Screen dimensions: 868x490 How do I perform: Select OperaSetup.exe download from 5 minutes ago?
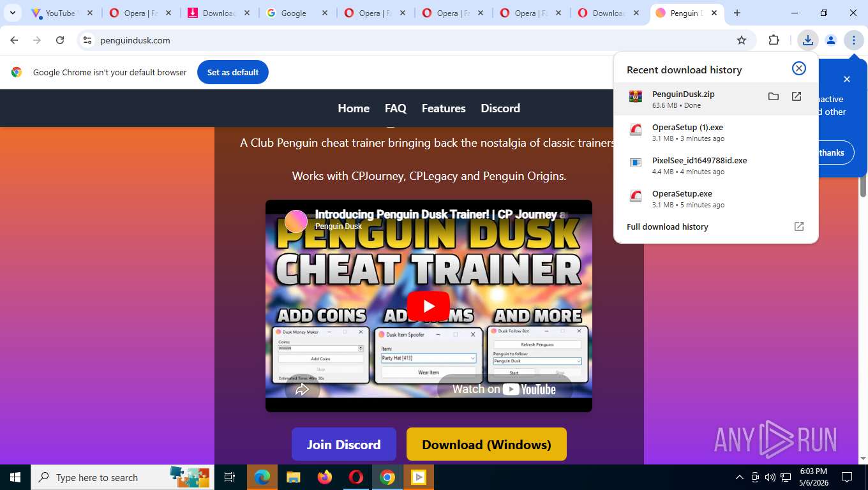[715, 198]
